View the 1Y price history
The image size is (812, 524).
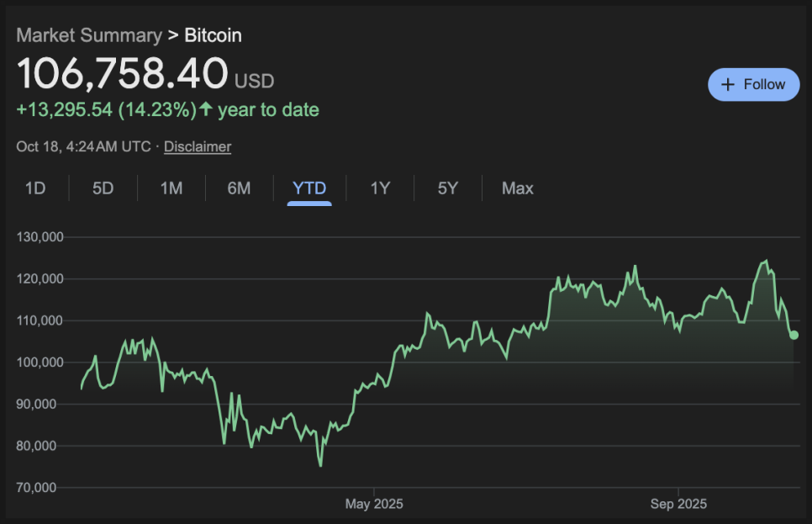point(380,188)
